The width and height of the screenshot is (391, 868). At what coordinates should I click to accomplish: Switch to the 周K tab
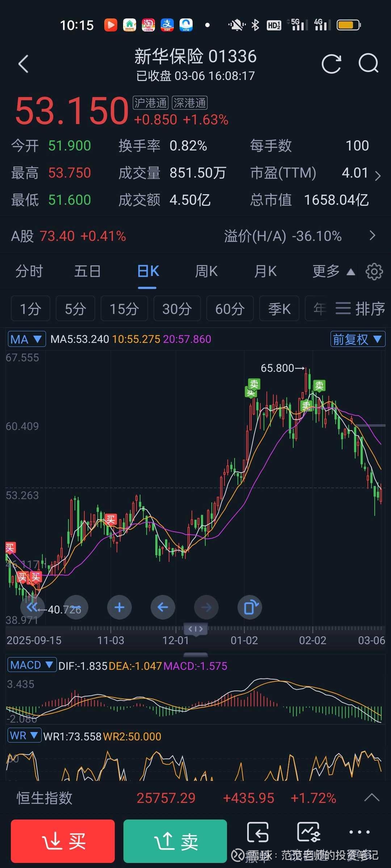tap(206, 271)
